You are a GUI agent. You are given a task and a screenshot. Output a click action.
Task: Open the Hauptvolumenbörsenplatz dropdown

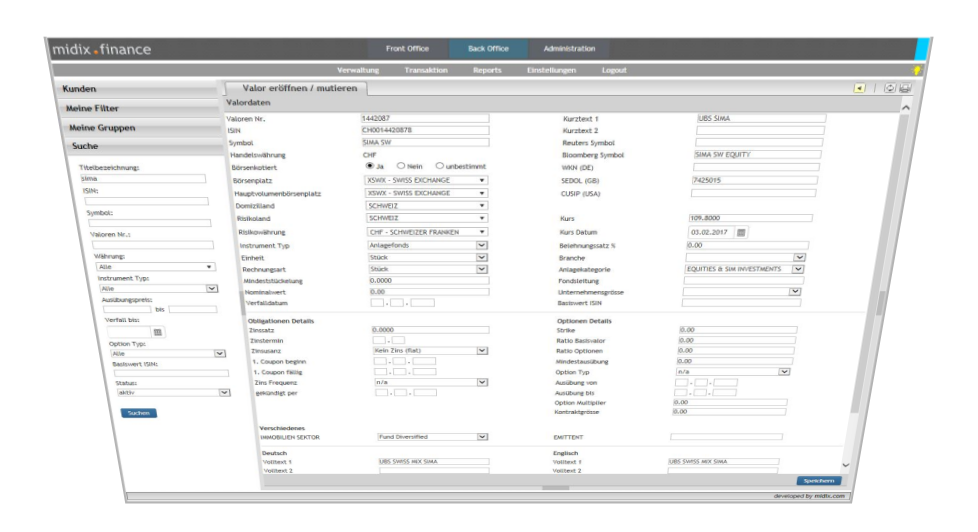(427, 193)
